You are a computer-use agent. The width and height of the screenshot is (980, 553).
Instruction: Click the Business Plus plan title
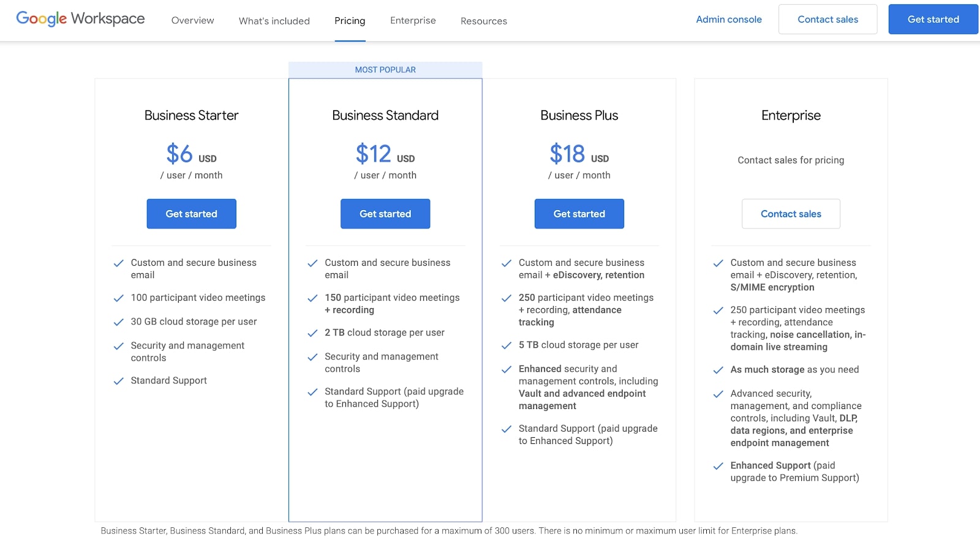(579, 115)
